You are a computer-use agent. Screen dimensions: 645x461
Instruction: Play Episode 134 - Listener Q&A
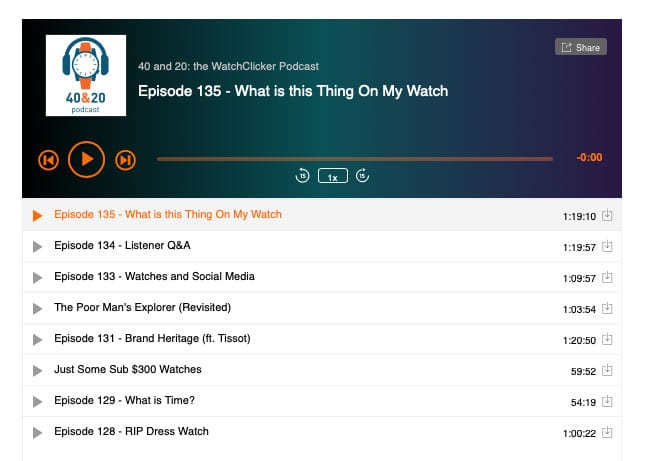pyautogui.click(x=37, y=247)
